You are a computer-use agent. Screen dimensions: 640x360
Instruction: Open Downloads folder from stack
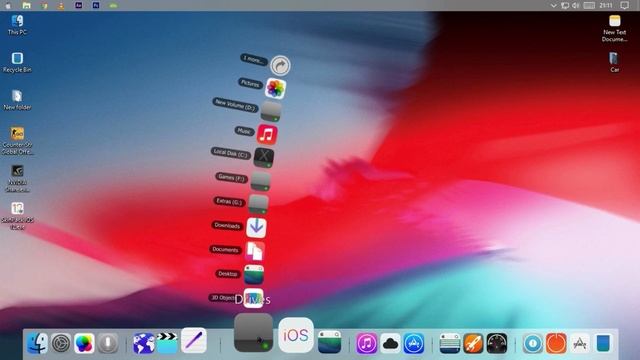coord(256,227)
